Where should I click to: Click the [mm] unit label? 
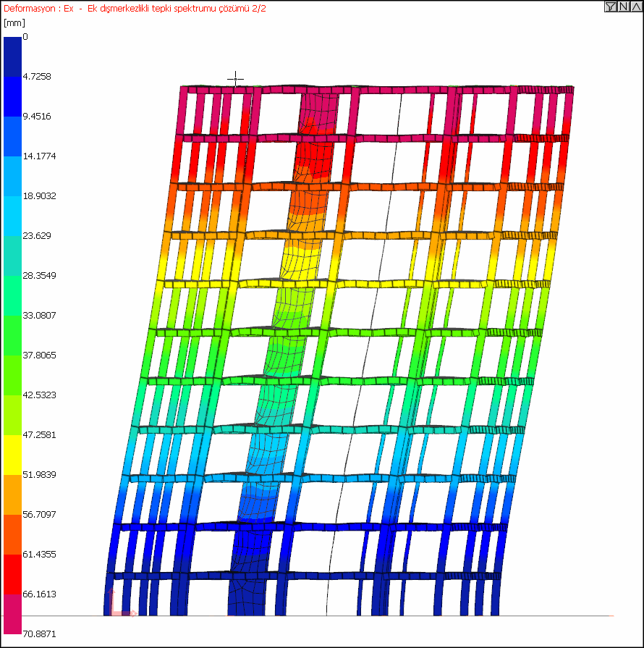coord(14,22)
